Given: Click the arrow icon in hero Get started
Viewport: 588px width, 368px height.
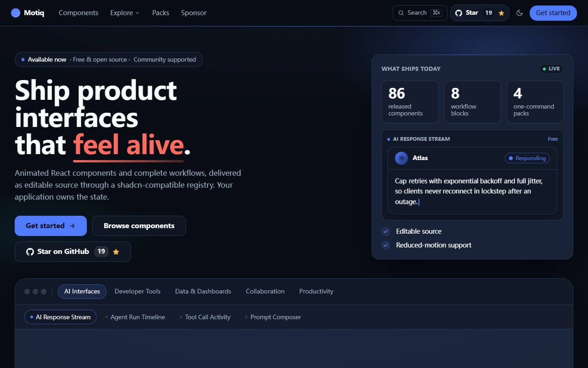Looking at the screenshot, I should tap(72, 226).
